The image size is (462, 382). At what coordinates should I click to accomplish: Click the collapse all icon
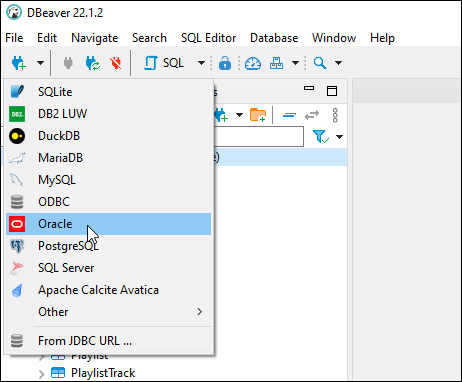(x=289, y=115)
